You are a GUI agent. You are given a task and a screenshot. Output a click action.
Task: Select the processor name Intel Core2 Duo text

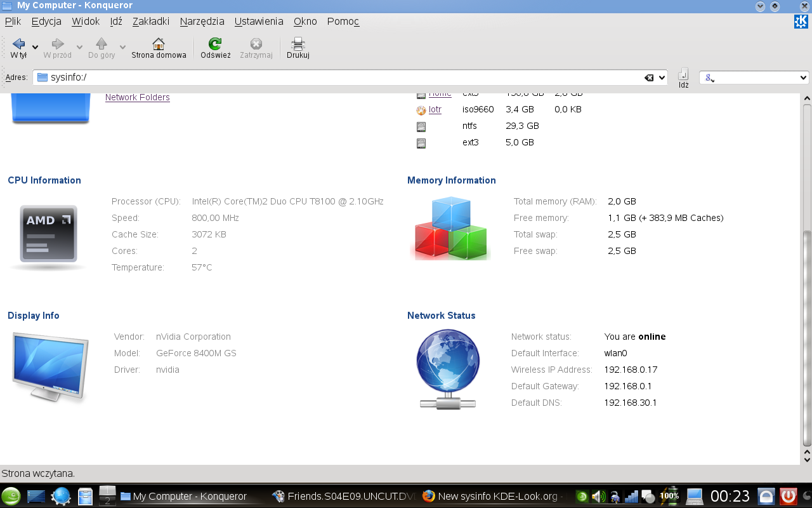pyautogui.click(x=288, y=201)
